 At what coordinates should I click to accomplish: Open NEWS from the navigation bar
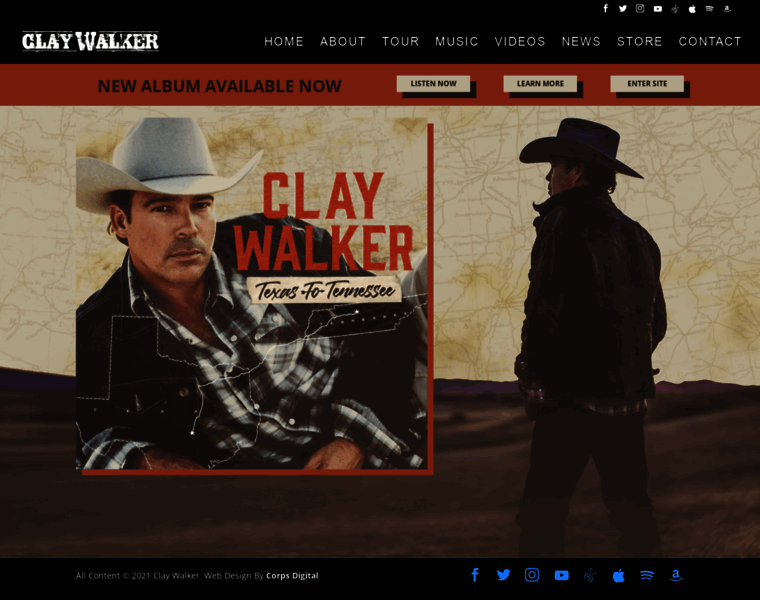pos(581,42)
